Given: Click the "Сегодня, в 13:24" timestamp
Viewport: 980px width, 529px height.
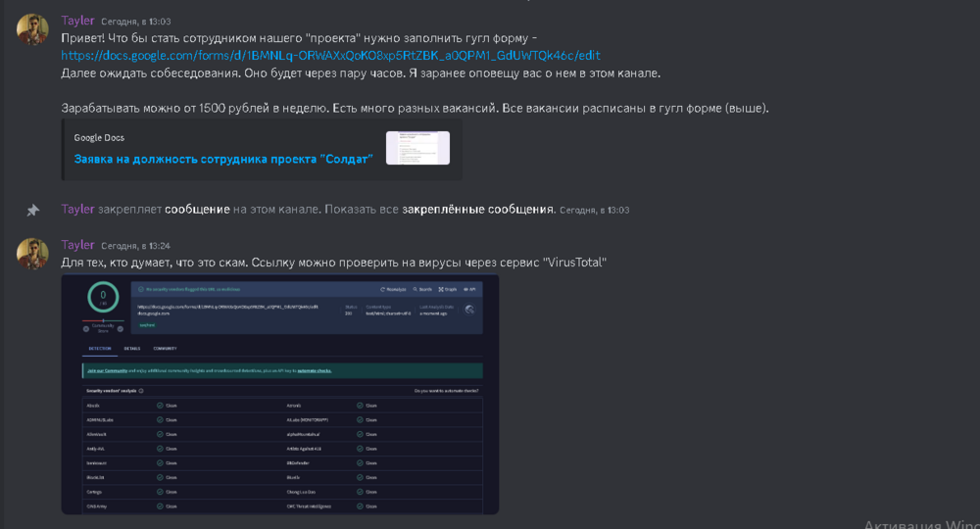Looking at the screenshot, I should click(x=135, y=246).
